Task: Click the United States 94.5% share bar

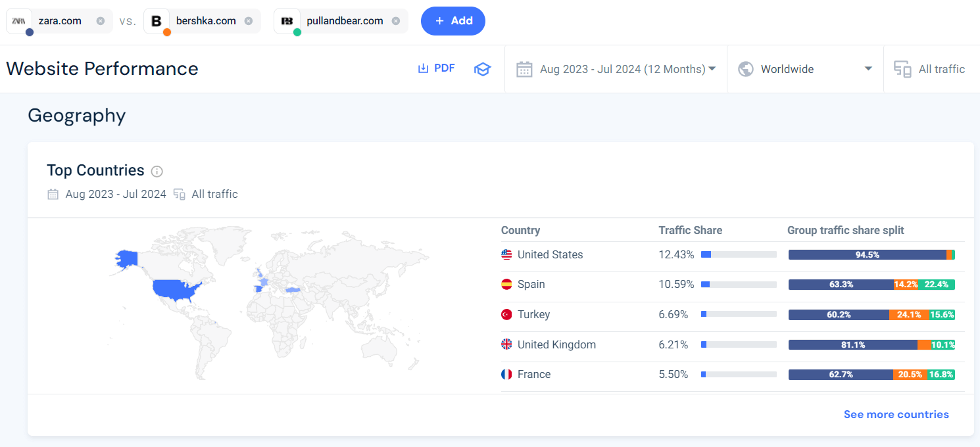Action: click(x=867, y=255)
